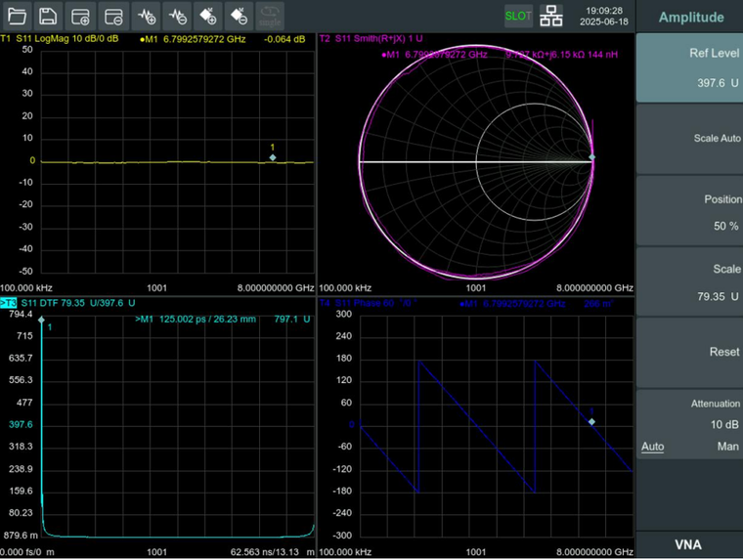Click the T1 stop frequency 8.000000000 GHz
743x560 pixels.
coord(276,288)
